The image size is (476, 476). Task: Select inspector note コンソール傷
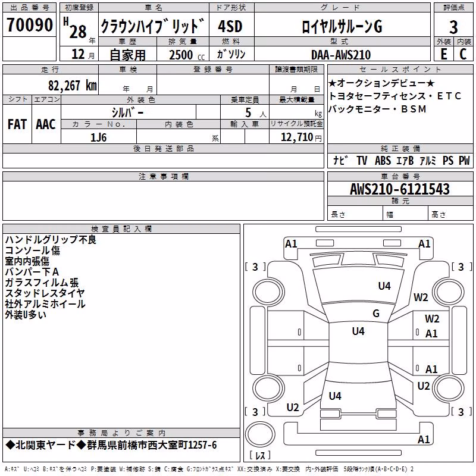(33, 250)
